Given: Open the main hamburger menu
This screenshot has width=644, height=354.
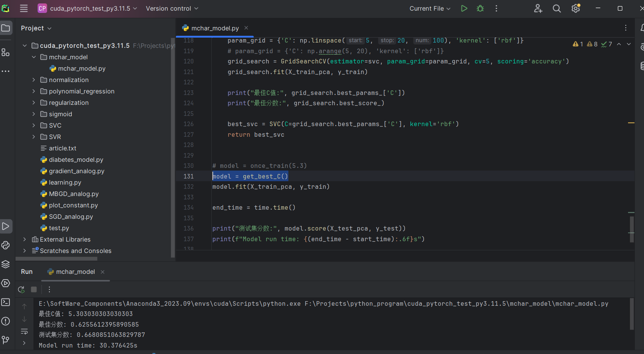Looking at the screenshot, I should coord(24,8).
